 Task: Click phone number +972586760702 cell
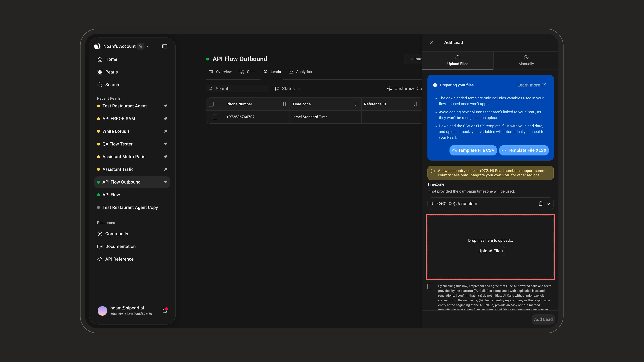click(x=256, y=117)
